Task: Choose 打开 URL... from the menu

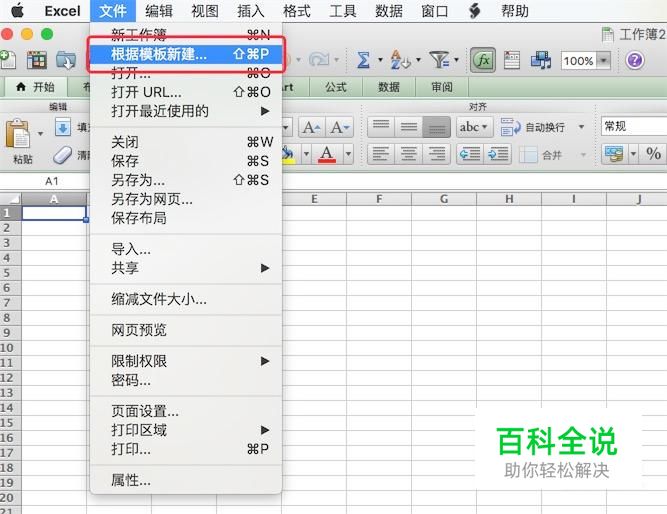Action: click(186, 92)
